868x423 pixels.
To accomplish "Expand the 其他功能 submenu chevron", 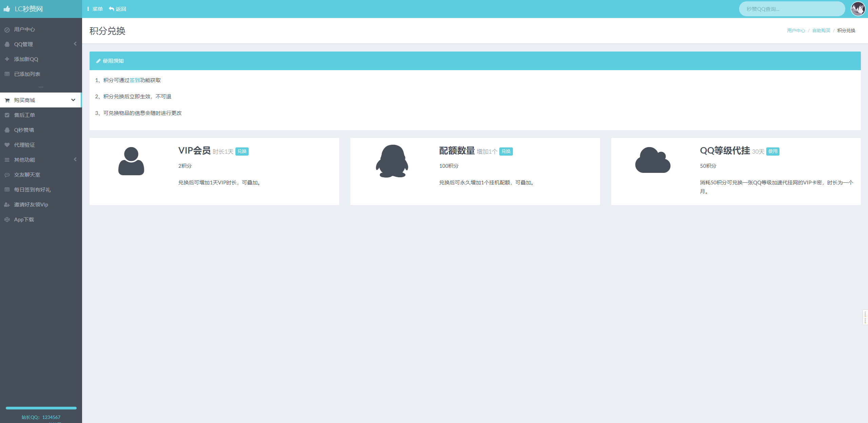I will click(x=75, y=159).
